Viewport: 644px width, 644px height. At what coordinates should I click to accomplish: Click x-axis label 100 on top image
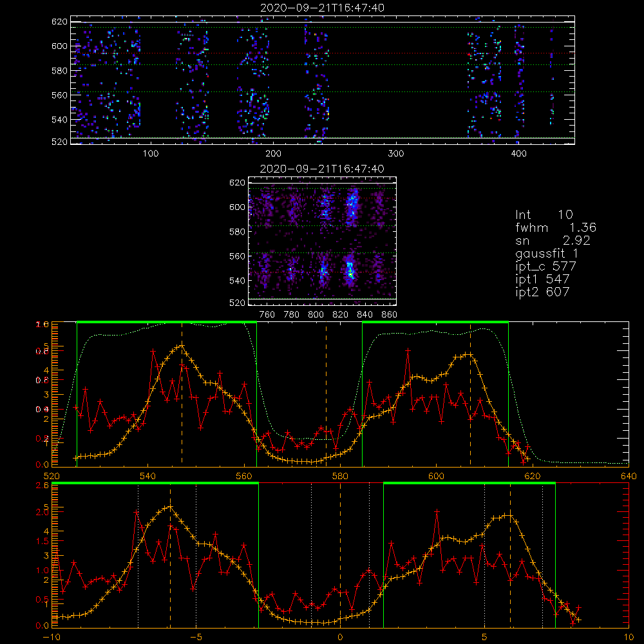point(151,154)
